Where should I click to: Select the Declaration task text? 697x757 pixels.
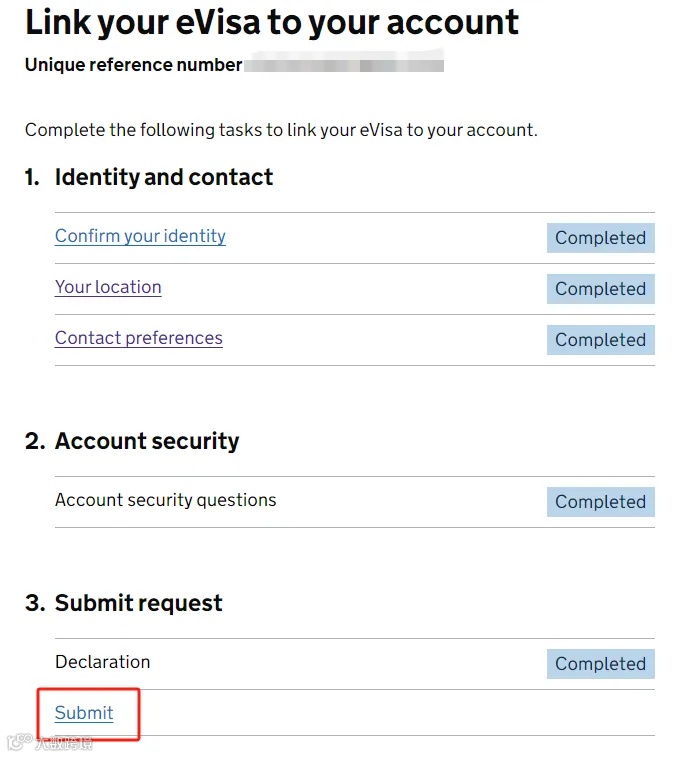coord(102,662)
